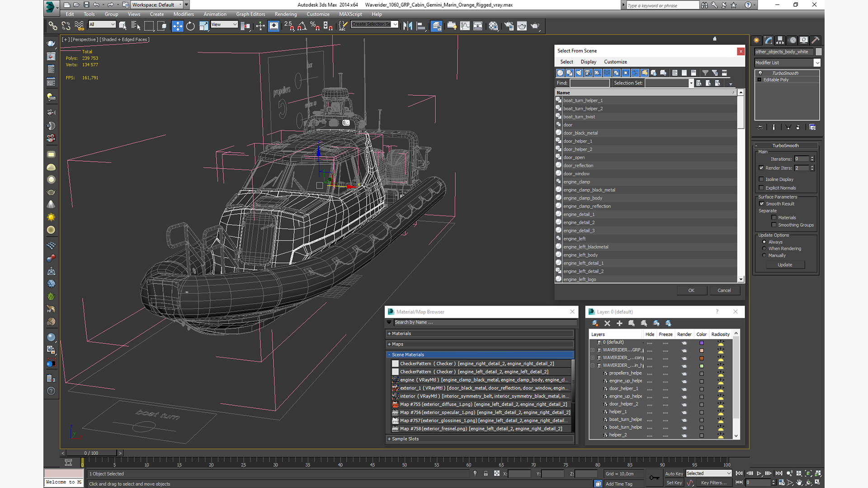Click Cancel in Select From Scene dialog

724,291
